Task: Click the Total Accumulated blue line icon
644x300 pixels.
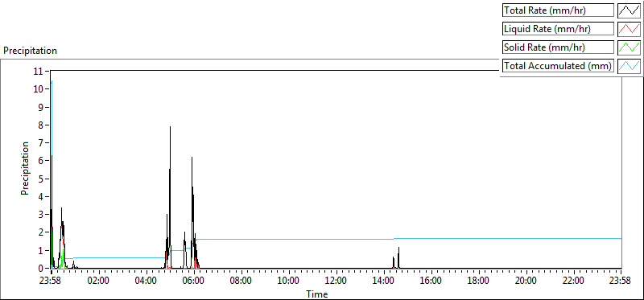Action: [x=630, y=66]
